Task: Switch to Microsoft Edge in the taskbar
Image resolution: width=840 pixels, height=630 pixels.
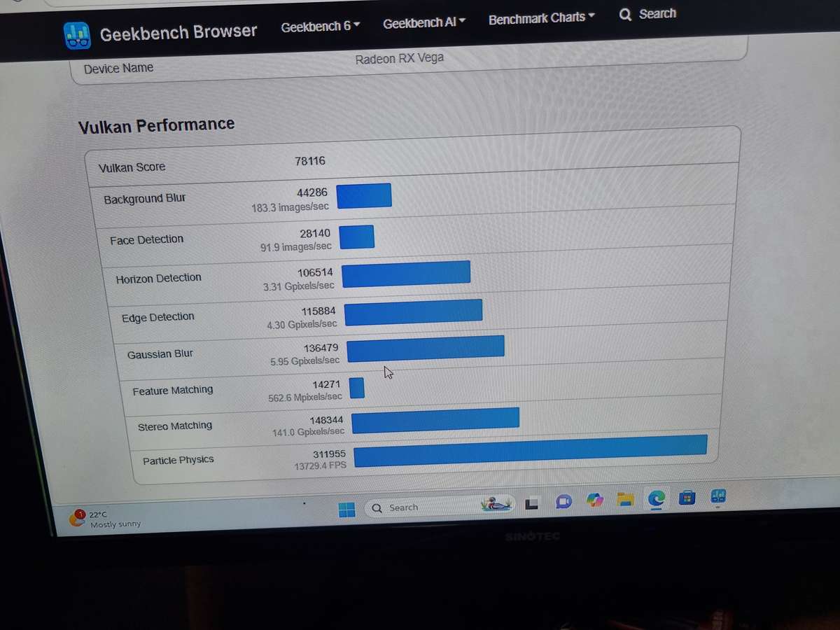Action: 656,498
